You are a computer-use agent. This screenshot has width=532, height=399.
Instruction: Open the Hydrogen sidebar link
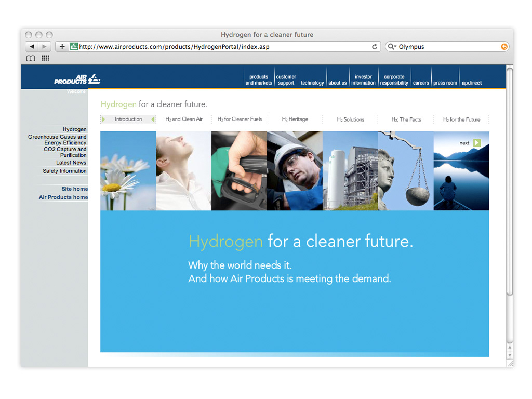[74, 129]
